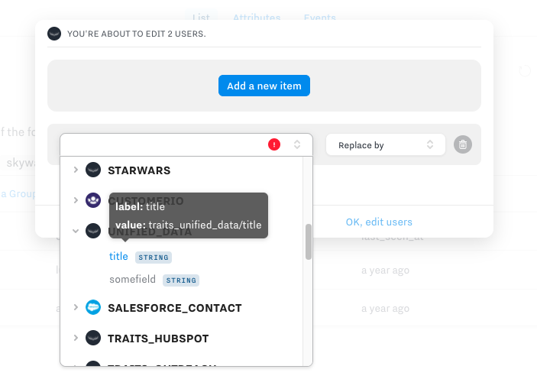Viewport: 537px width, 392px height.
Task: Click the UNIFIED_DATA group icon
Action: click(93, 231)
